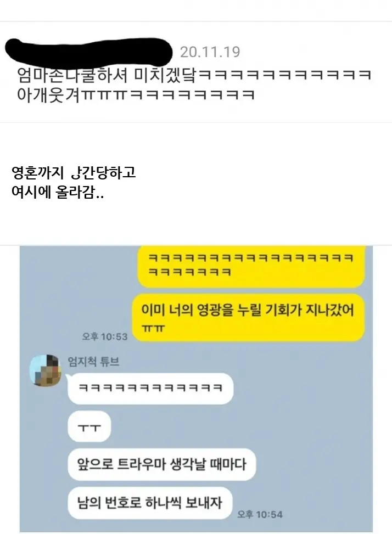Screen dimensions: 392x534
Task: Click the blacked-out username scribble
Action: [x=88, y=52]
